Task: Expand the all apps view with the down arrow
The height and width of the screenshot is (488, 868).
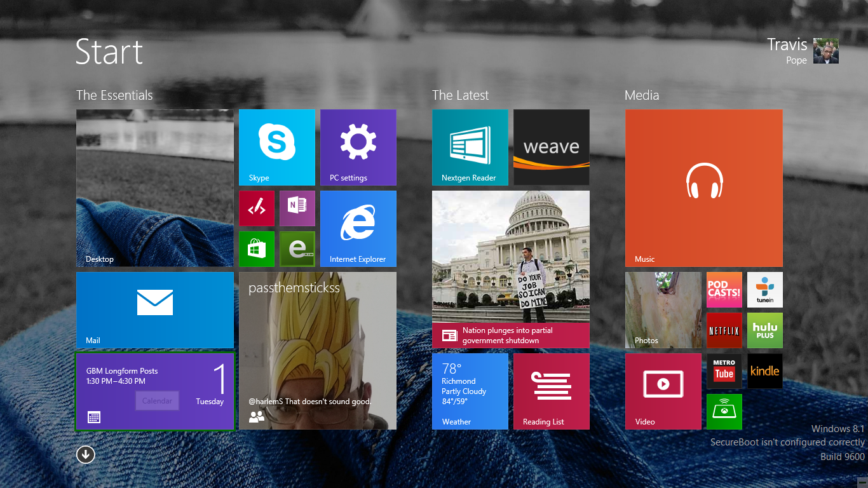Action: point(85,454)
